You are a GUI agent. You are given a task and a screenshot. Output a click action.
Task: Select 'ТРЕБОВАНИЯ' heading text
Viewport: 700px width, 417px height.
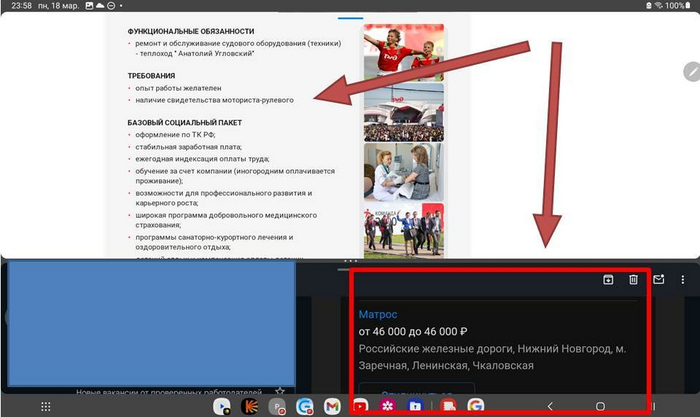click(151, 76)
